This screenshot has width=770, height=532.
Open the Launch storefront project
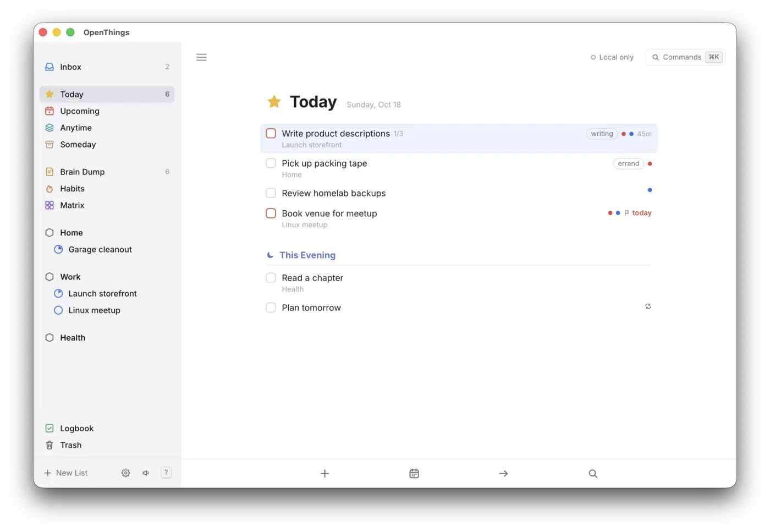tap(107, 294)
